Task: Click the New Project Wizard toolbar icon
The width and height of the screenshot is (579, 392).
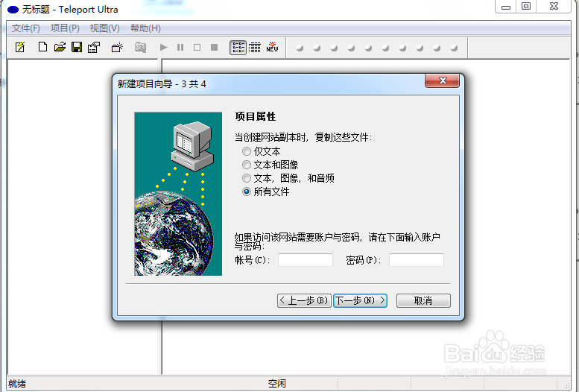Action: click(x=20, y=47)
